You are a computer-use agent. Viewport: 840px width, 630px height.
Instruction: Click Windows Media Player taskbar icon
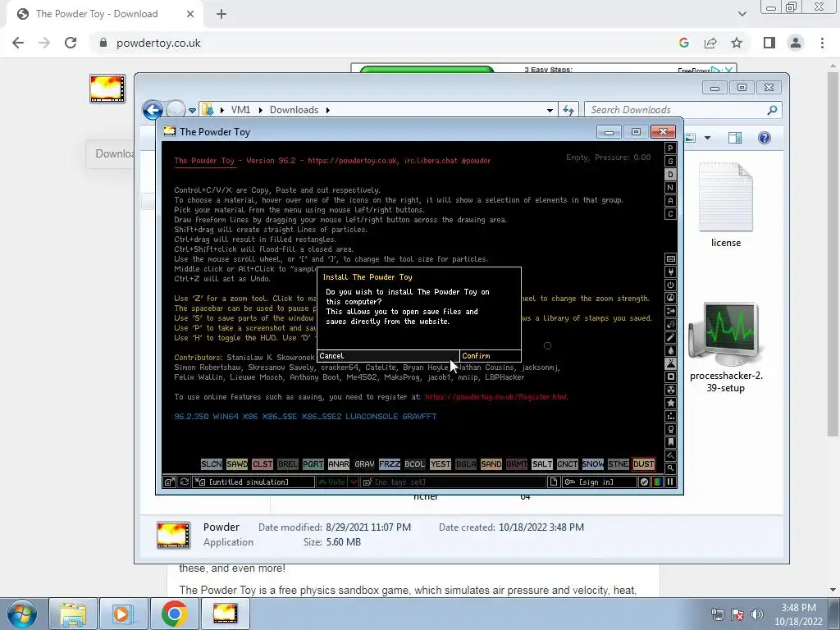point(123,614)
